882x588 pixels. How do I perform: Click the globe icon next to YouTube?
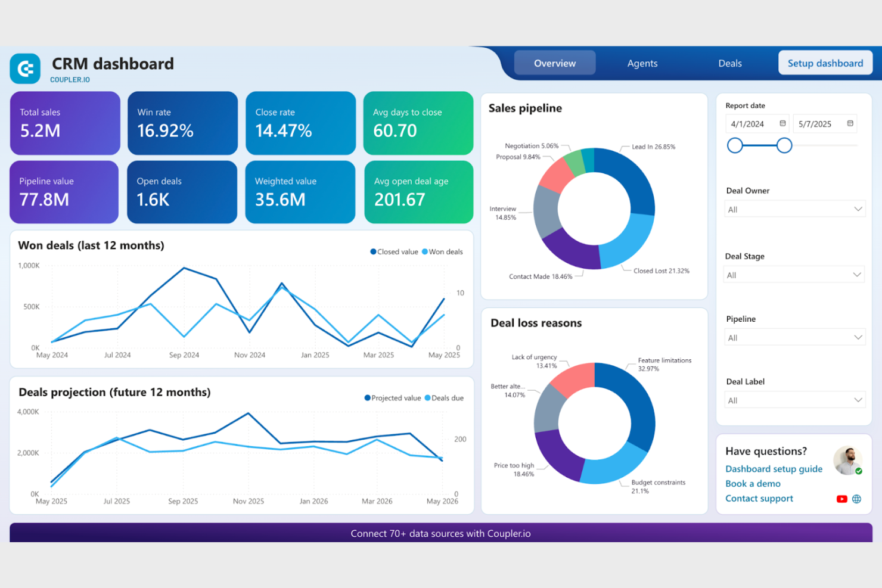coord(856,499)
